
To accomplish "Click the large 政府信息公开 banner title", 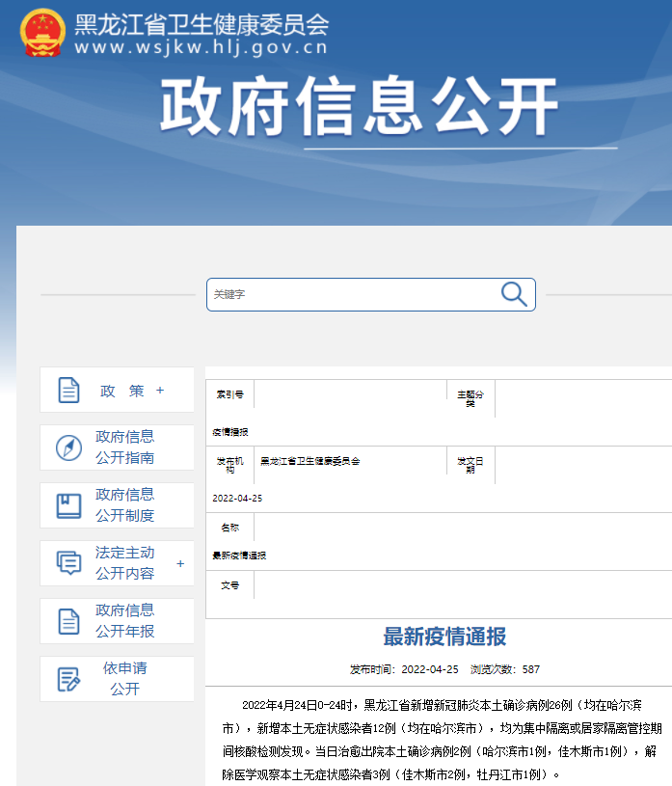I will 359,104.
